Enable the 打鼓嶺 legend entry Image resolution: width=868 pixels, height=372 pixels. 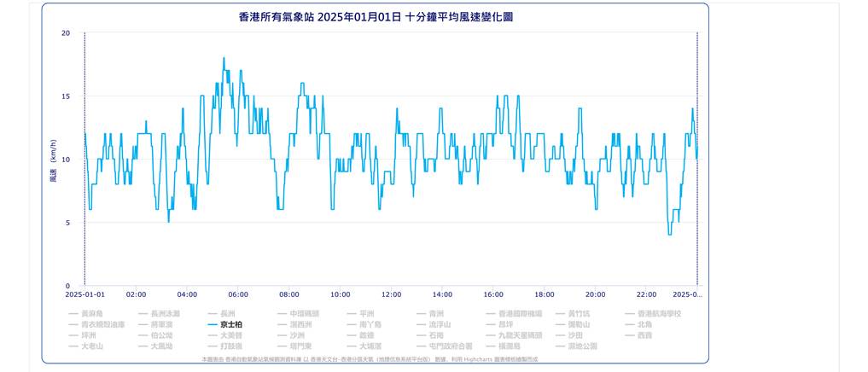(232, 346)
